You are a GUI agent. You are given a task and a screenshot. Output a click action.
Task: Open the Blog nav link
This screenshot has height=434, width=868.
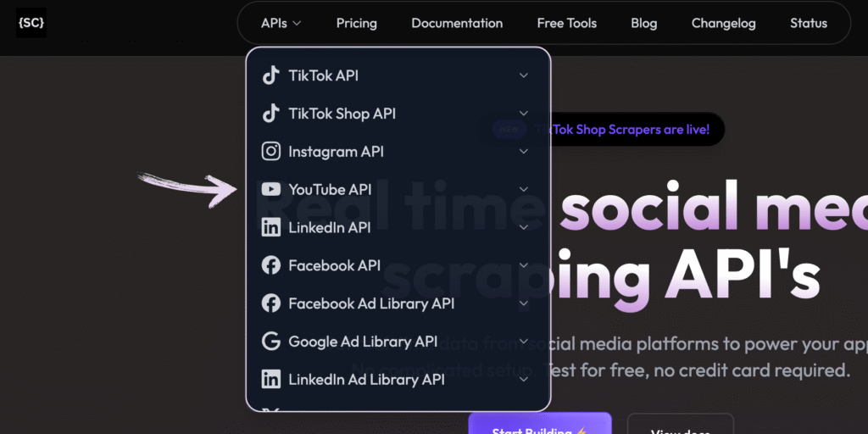click(644, 23)
